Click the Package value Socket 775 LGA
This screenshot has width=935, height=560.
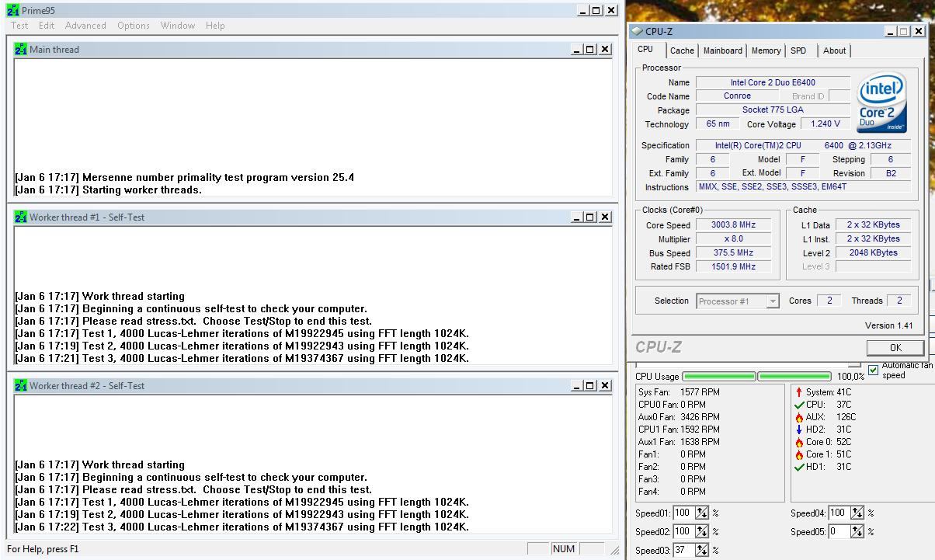[773, 110]
